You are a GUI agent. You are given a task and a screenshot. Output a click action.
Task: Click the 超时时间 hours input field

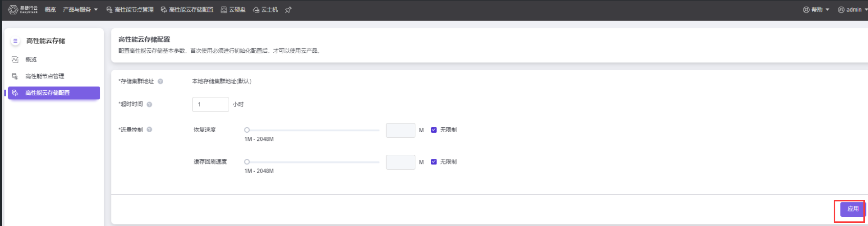click(x=210, y=105)
